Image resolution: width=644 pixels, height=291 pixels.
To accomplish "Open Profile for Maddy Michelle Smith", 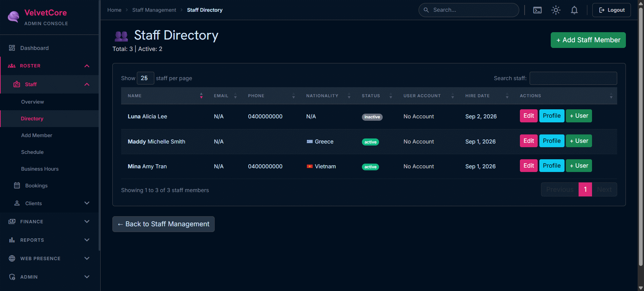I will [552, 141].
